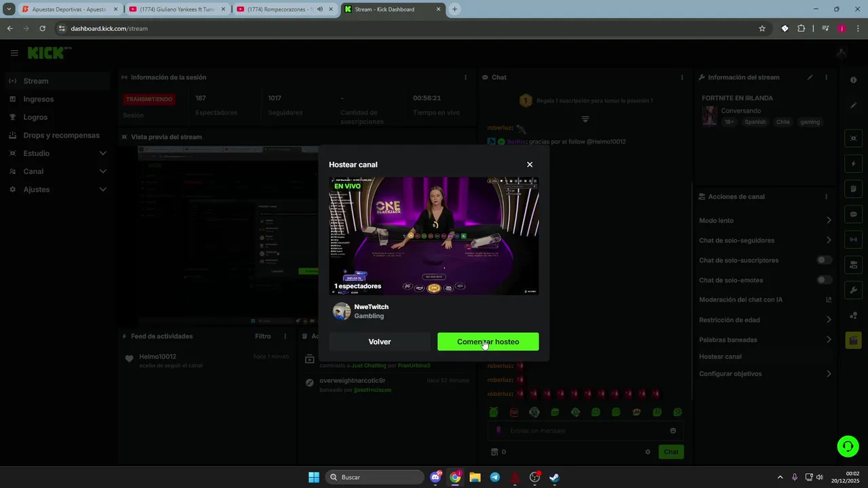
Task: Bookmark this page with the star icon
Action: [762, 28]
